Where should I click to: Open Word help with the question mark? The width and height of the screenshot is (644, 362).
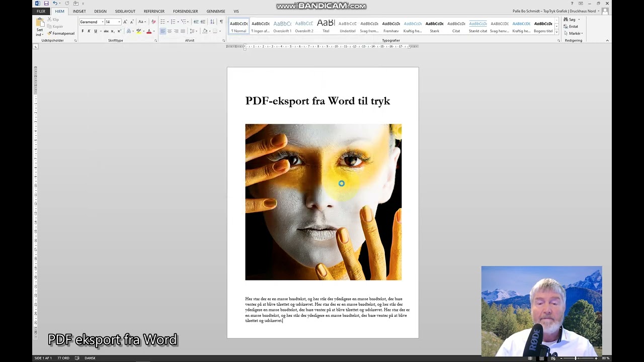572,4
